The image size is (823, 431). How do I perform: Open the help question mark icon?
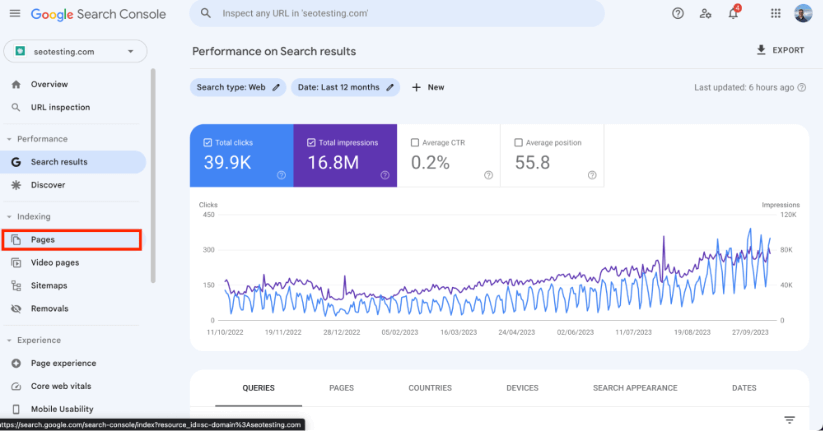pyautogui.click(x=678, y=14)
